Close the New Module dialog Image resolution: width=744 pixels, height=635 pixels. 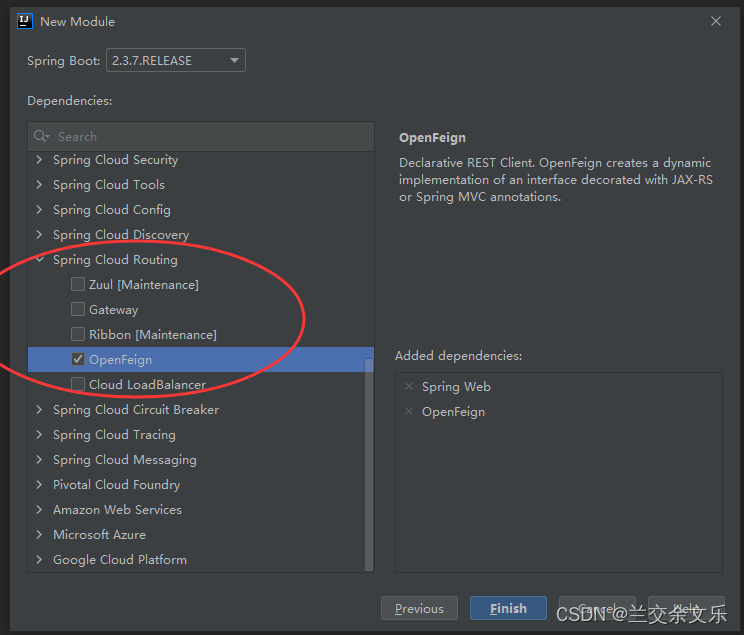[x=716, y=21]
